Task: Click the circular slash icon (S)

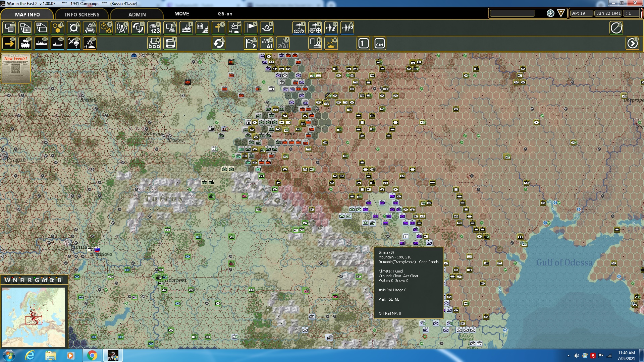Action: [616, 28]
